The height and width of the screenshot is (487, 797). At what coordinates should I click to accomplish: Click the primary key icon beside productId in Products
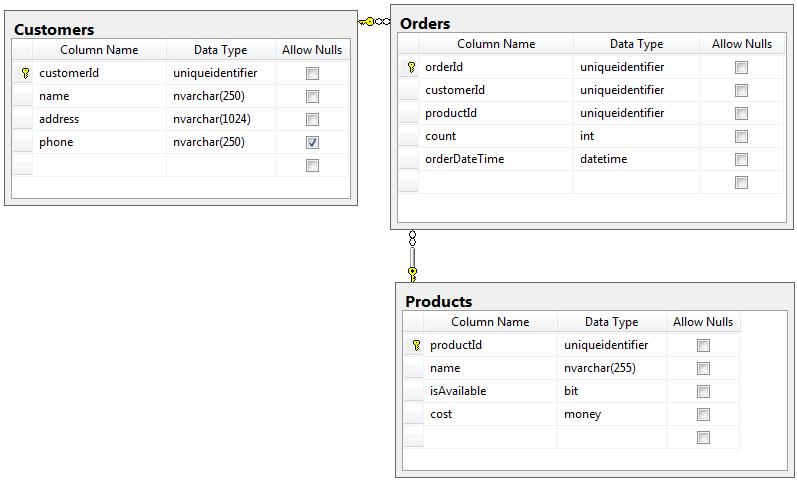pyautogui.click(x=416, y=345)
